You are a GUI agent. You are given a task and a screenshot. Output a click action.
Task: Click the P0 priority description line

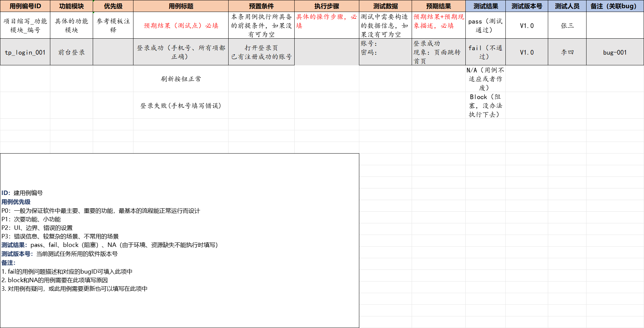point(101,211)
